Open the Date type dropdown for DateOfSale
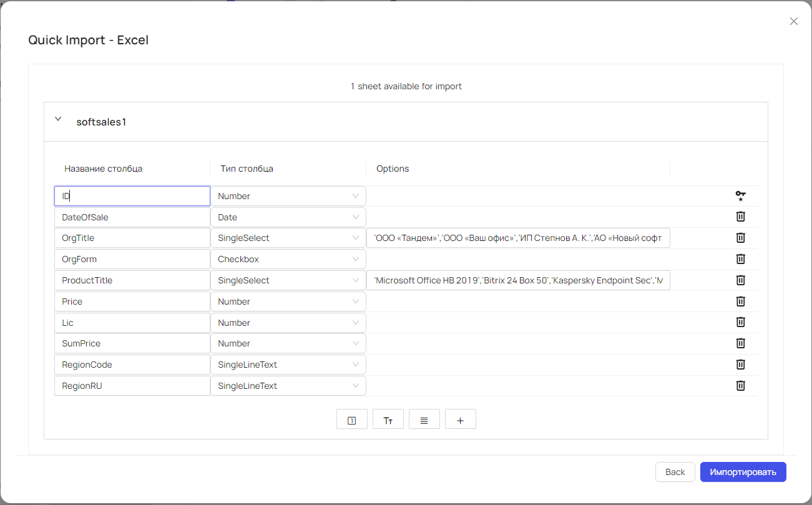The width and height of the screenshot is (812, 505). pyautogui.click(x=288, y=217)
